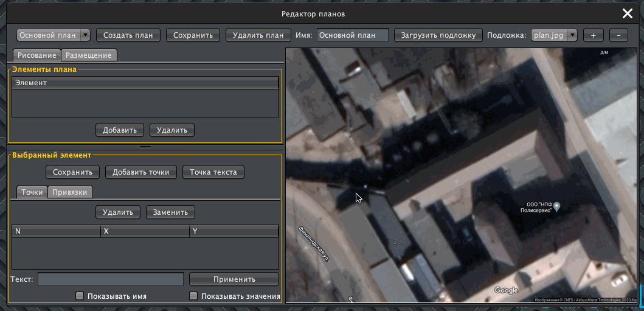Click the Google logo on map
The height and width of the screenshot is (311, 644).
(506, 290)
